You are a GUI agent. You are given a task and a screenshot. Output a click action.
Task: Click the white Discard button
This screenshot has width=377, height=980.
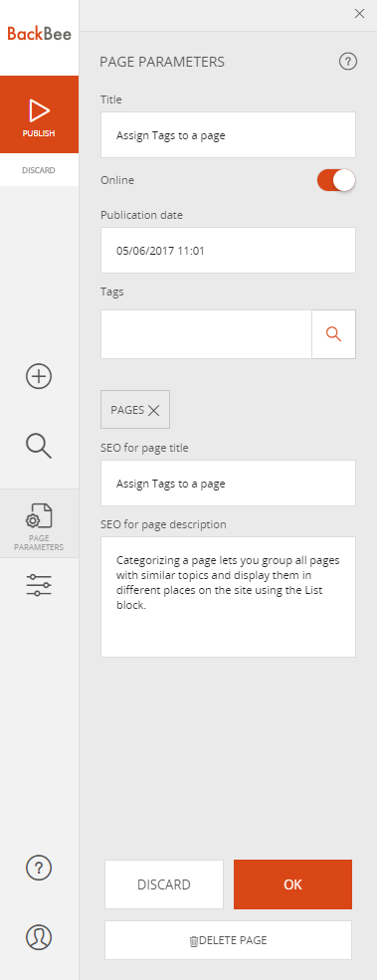164,884
